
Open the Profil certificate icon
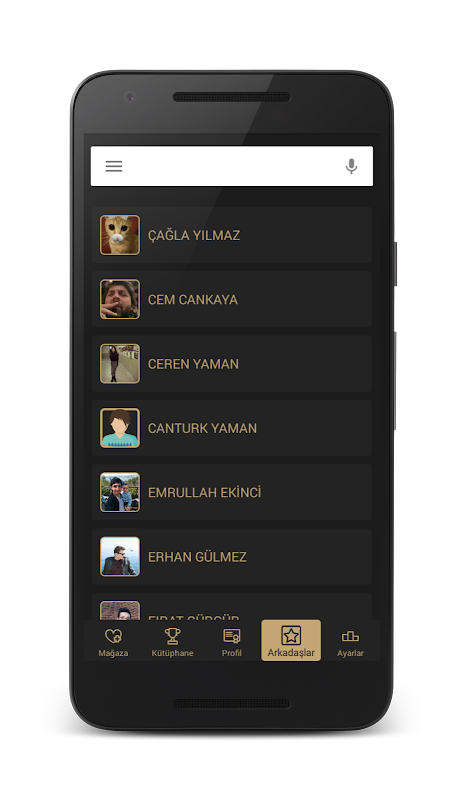click(232, 636)
